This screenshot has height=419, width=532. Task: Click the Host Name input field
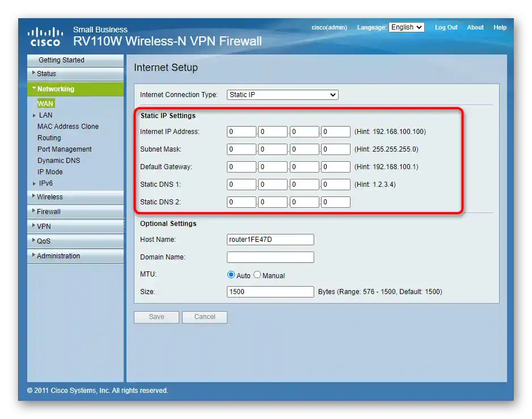coord(271,240)
